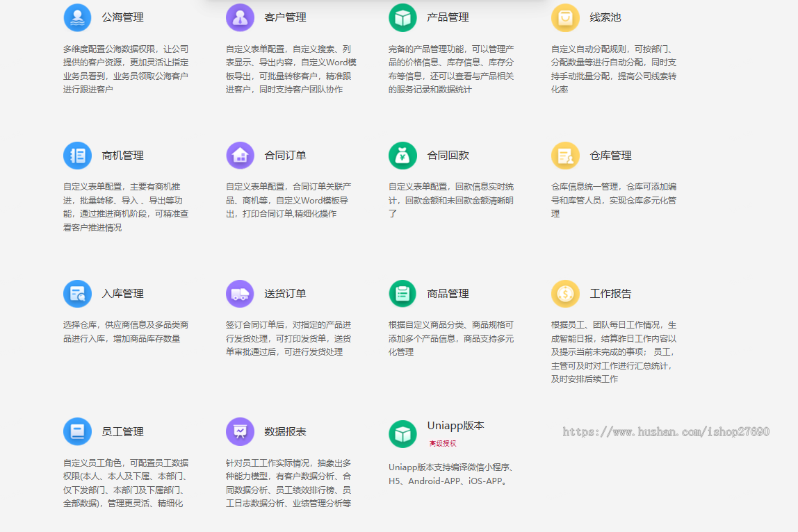Click the 合同回款 green money bag icon
The width and height of the screenshot is (798, 532).
click(x=402, y=155)
